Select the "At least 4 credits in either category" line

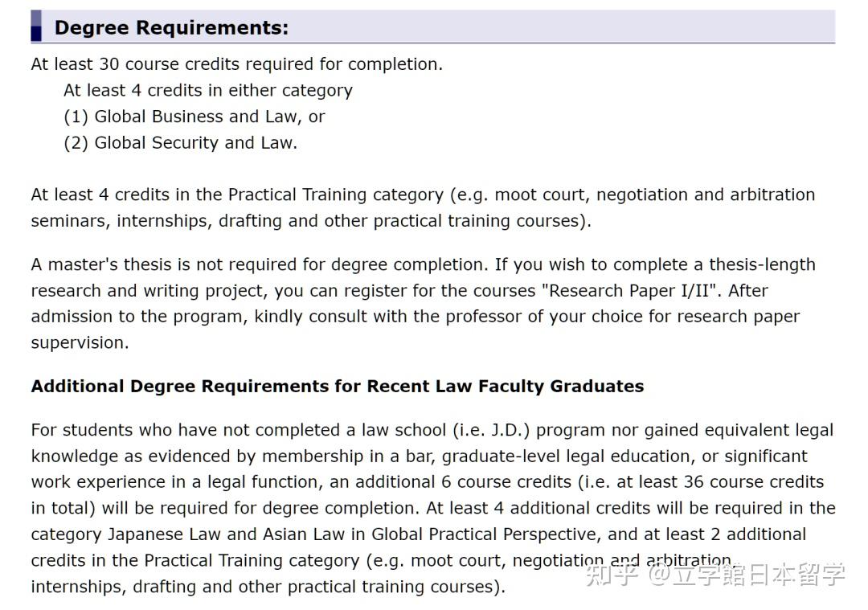click(207, 90)
